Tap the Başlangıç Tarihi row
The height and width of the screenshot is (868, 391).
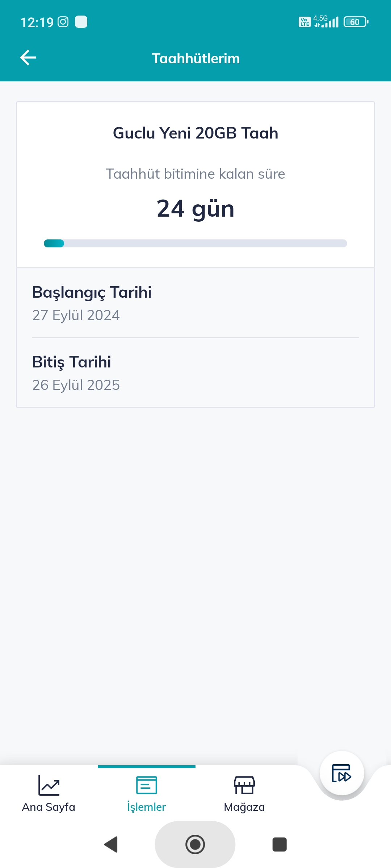pos(195,303)
